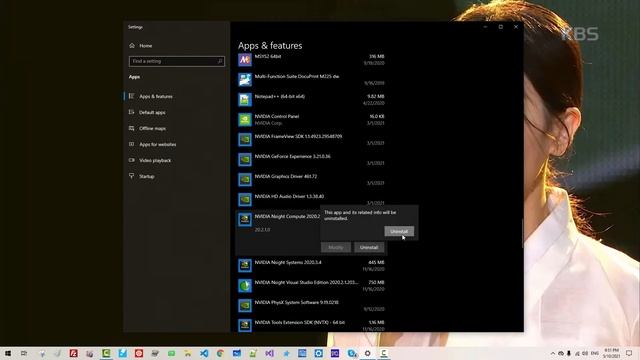The width and height of the screenshot is (640, 360).
Task: Click the MSYS2 64bit app icon
Action: (x=245, y=60)
